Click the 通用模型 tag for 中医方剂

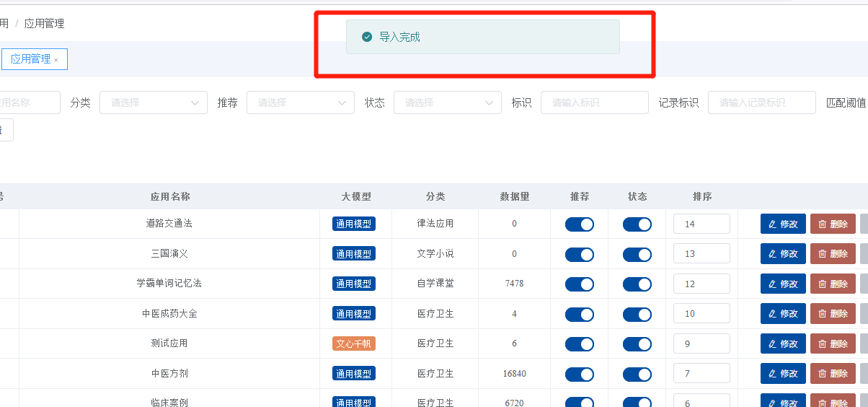pos(353,374)
